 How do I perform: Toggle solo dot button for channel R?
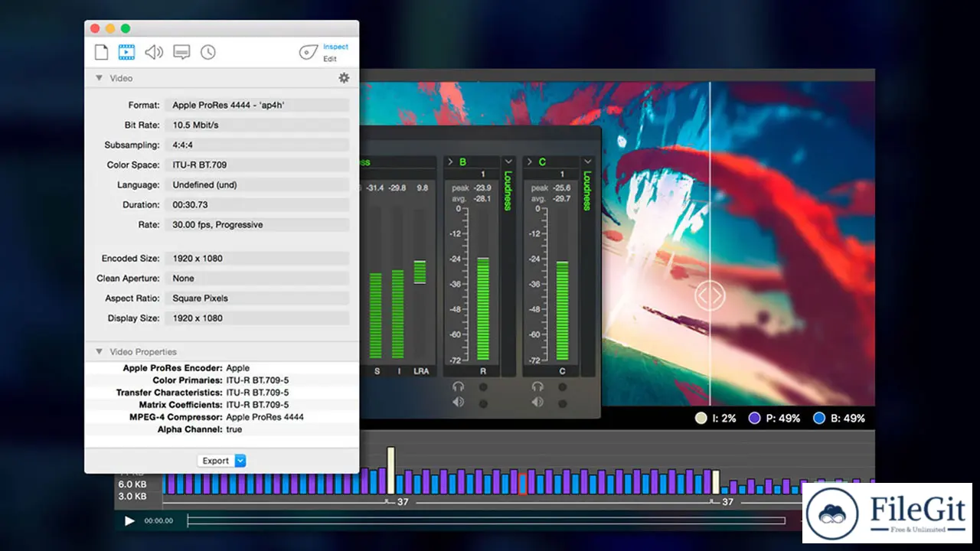tap(483, 386)
